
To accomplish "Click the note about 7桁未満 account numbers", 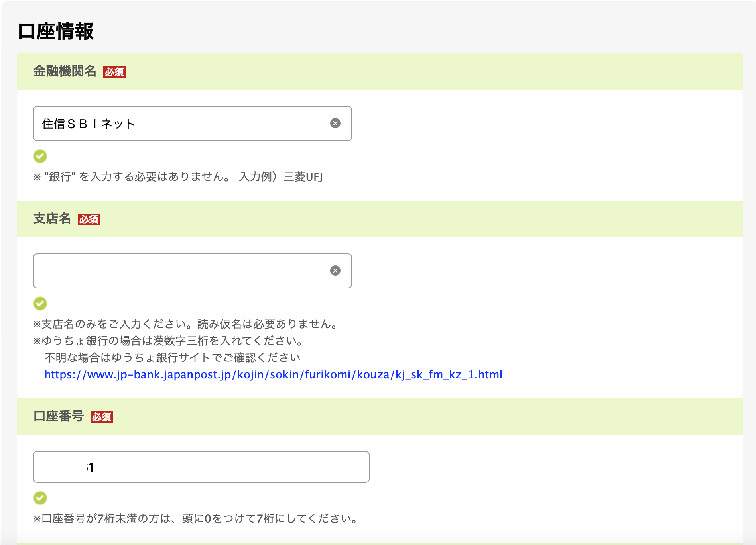I will point(196,518).
